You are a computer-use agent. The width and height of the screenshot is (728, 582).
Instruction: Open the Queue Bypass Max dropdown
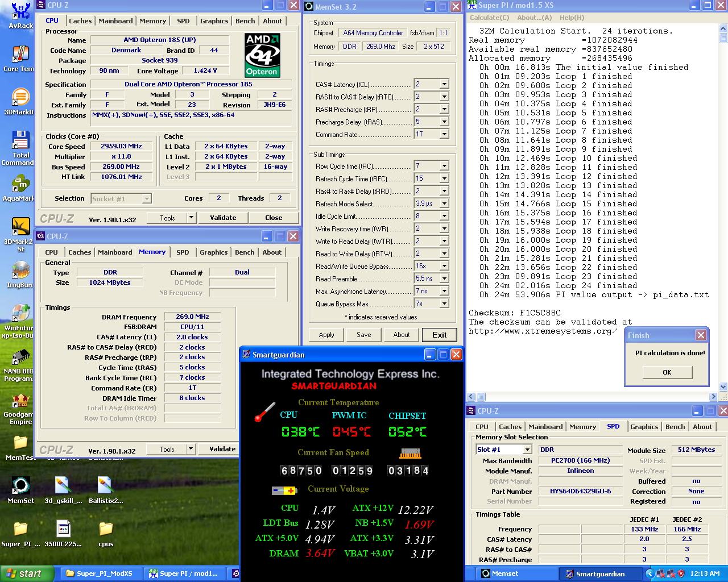pos(444,304)
